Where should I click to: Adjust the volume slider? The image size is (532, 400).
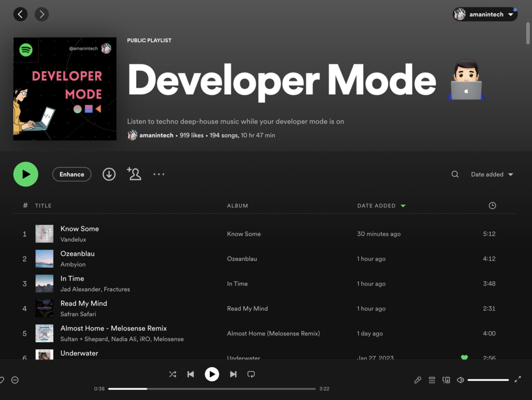(488, 380)
